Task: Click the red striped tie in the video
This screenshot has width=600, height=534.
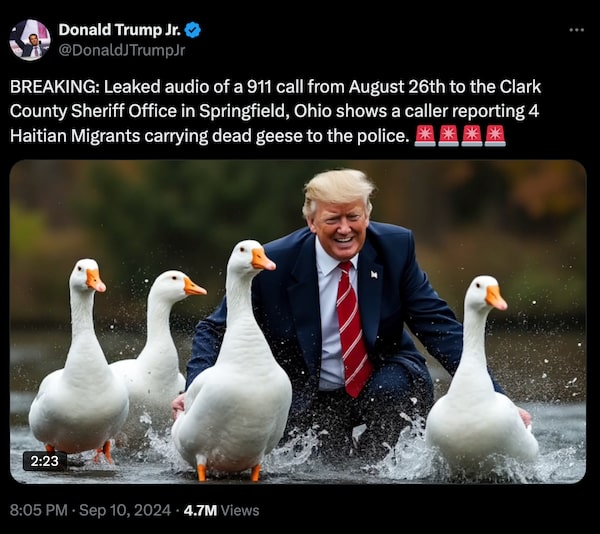Action: [x=353, y=329]
